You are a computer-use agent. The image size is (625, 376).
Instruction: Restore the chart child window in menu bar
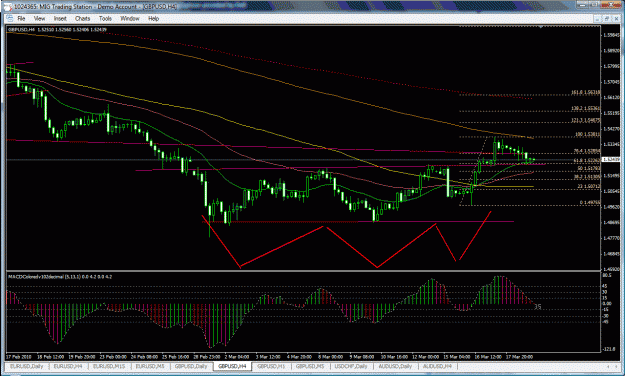606,18
